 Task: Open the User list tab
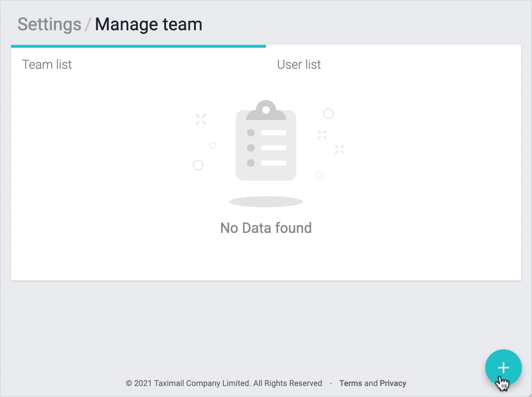(299, 65)
